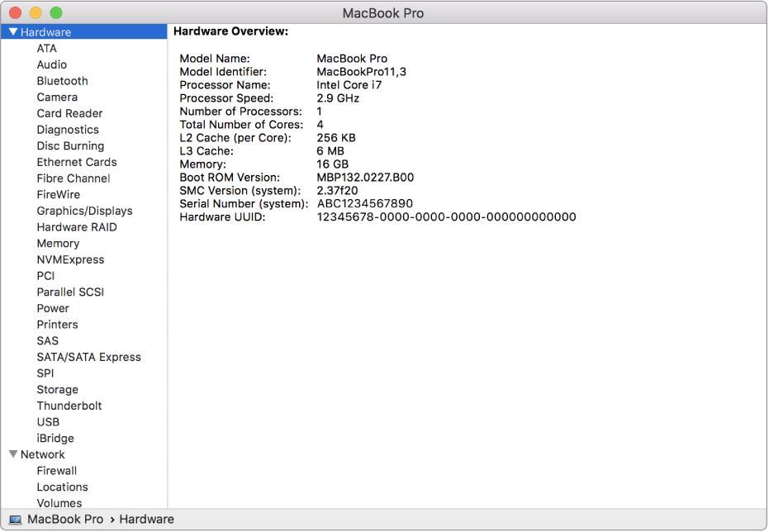Viewport: 769px width, 532px height.
Task: Click Hardware in the path bar
Action: coord(147,520)
